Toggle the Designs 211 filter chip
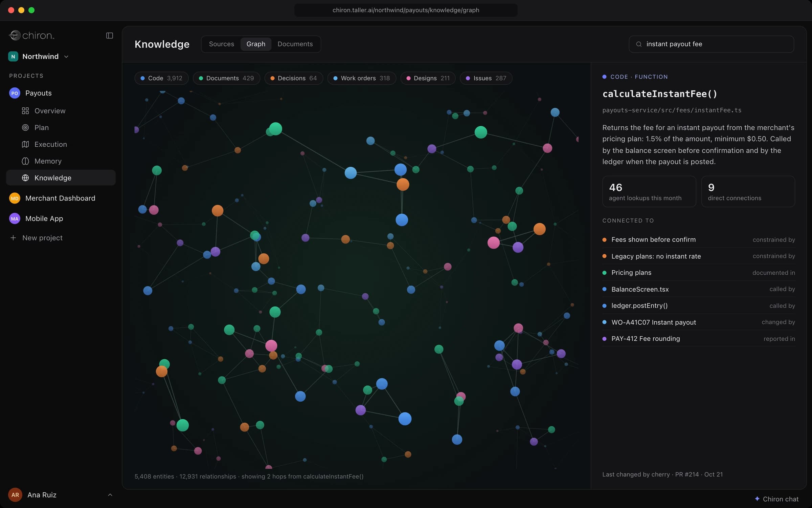812x508 pixels. tap(428, 78)
